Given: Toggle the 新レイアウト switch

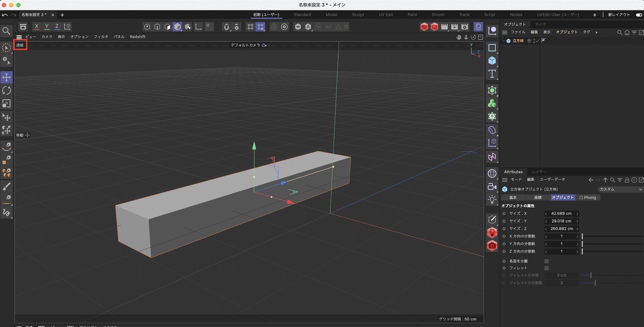Looking at the screenshot, I should (x=639, y=15).
